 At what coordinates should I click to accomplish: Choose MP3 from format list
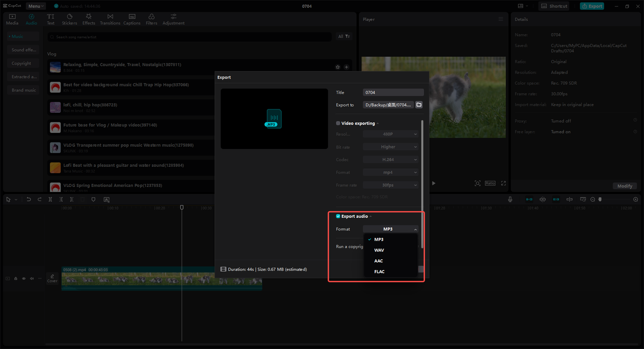tap(390, 240)
